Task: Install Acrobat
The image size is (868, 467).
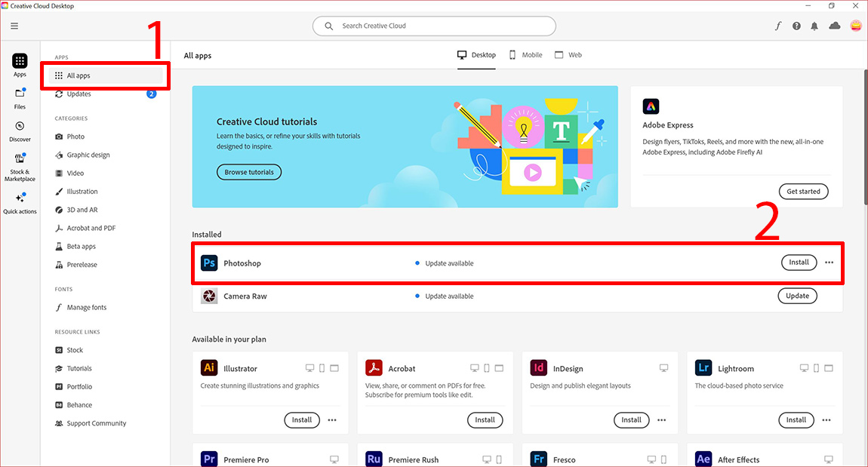Action: pos(485,420)
